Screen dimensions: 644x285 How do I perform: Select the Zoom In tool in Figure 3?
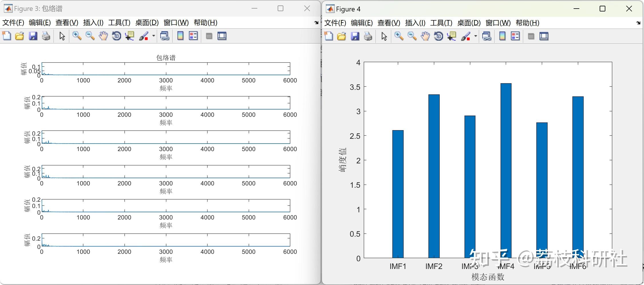coord(76,36)
